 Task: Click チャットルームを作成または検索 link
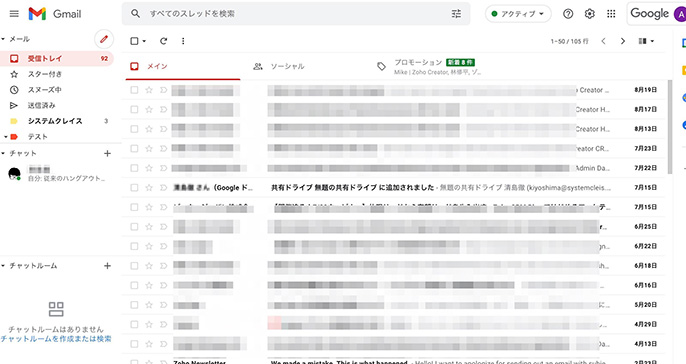tap(56, 339)
